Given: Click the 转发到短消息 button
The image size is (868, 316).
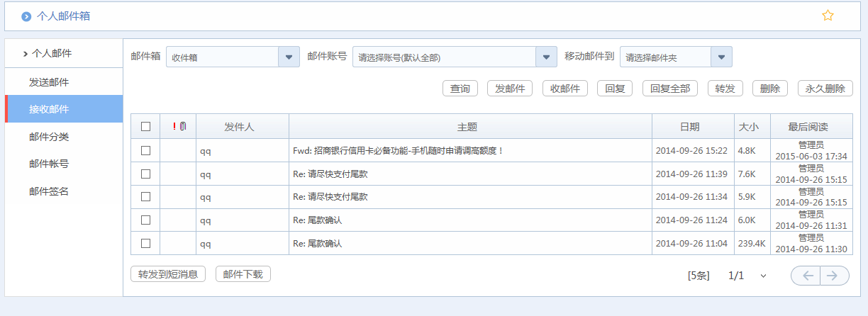Looking at the screenshot, I should [x=168, y=274].
